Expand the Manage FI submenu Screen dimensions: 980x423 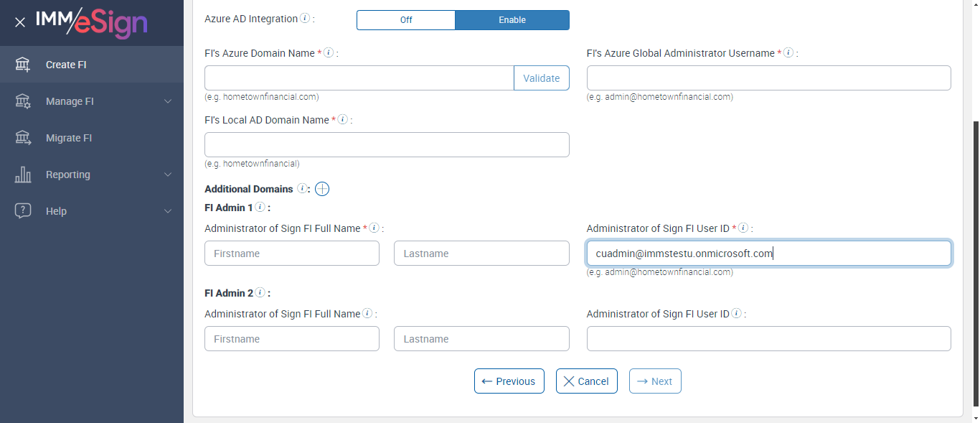point(168,101)
